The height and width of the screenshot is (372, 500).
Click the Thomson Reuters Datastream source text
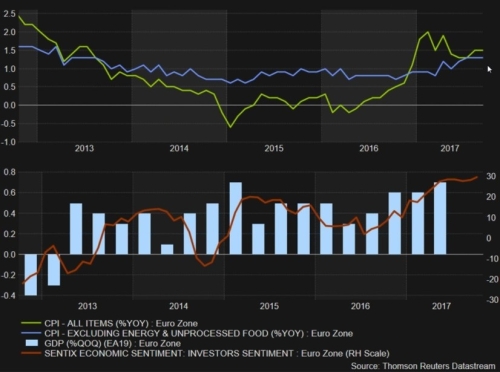tap(423, 366)
